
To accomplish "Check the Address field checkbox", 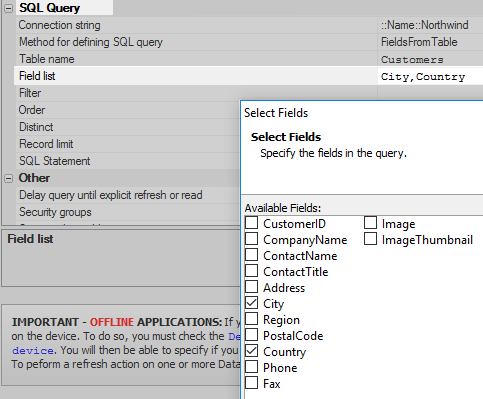I will click(x=251, y=287).
